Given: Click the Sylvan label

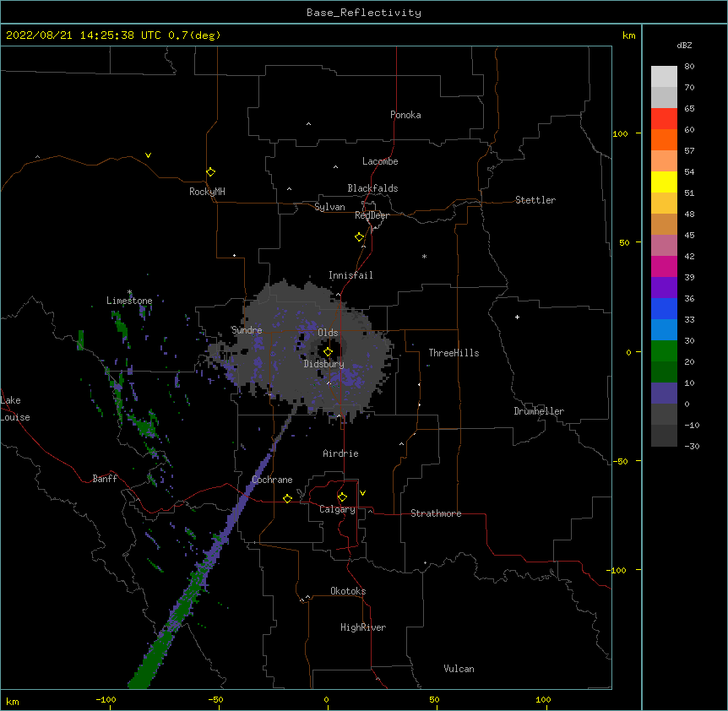Looking at the screenshot, I should tap(329, 207).
